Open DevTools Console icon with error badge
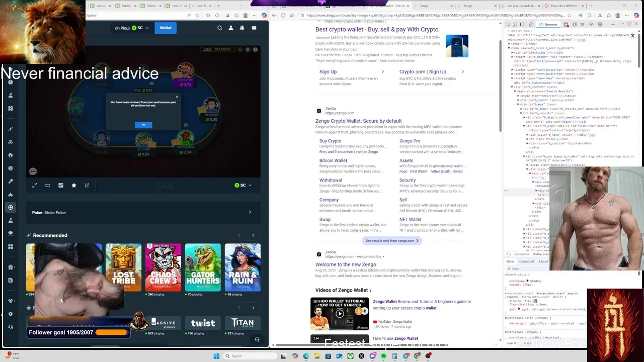Viewport: 644px width, 362px height. (x=566, y=25)
